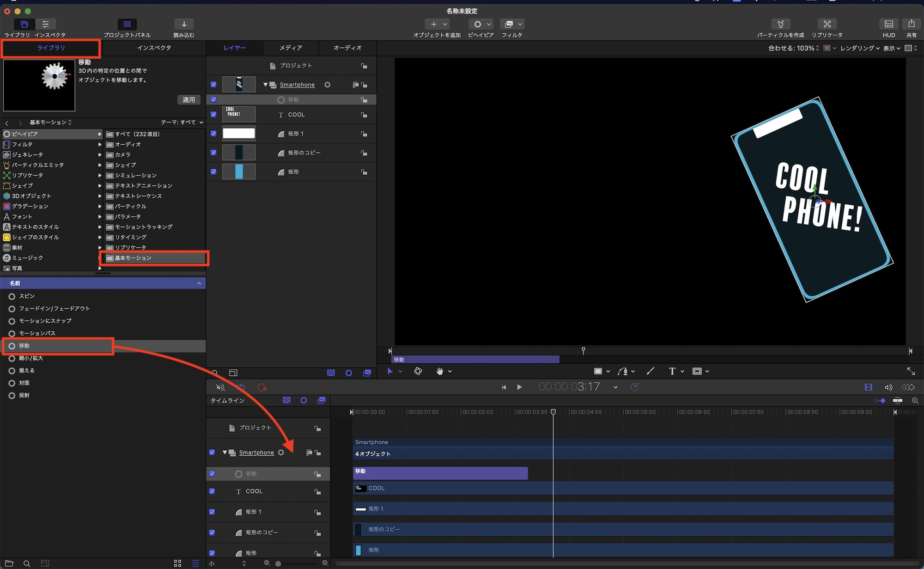Image resolution: width=924 pixels, height=569 pixels.
Task: Uncheck the COOL text layer checkbox
Action: click(213, 114)
